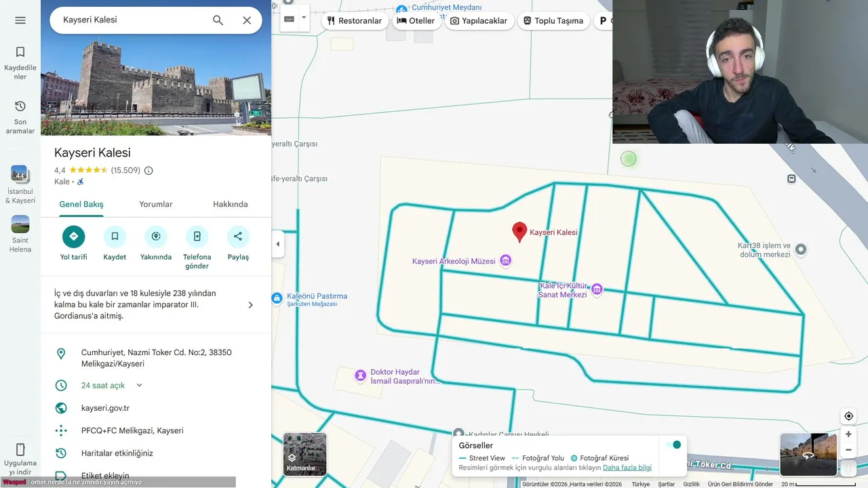Open Şartlar footer link
Viewport: 868px width, 488px height.
(x=667, y=484)
